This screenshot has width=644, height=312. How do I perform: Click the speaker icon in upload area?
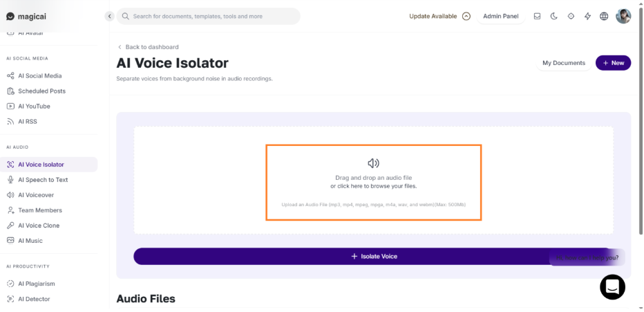click(x=373, y=163)
